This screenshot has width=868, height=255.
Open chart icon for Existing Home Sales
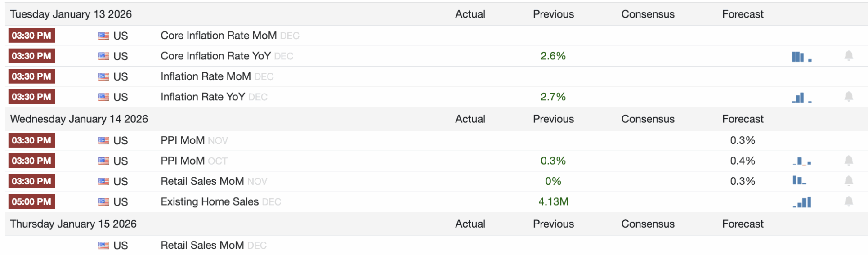coord(802,202)
